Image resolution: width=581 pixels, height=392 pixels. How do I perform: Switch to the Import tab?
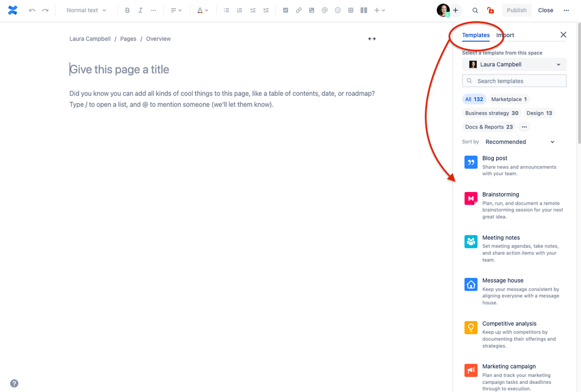(x=505, y=35)
